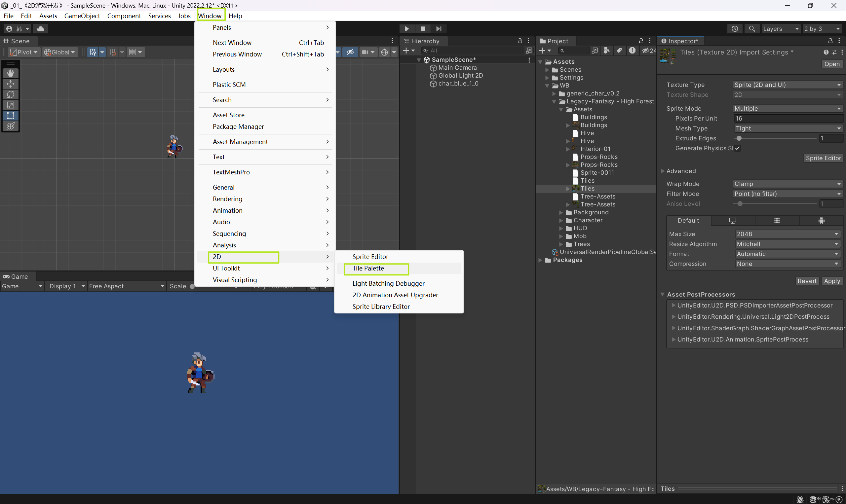Select the Rotate tool
The height and width of the screenshot is (504, 846).
point(11,94)
